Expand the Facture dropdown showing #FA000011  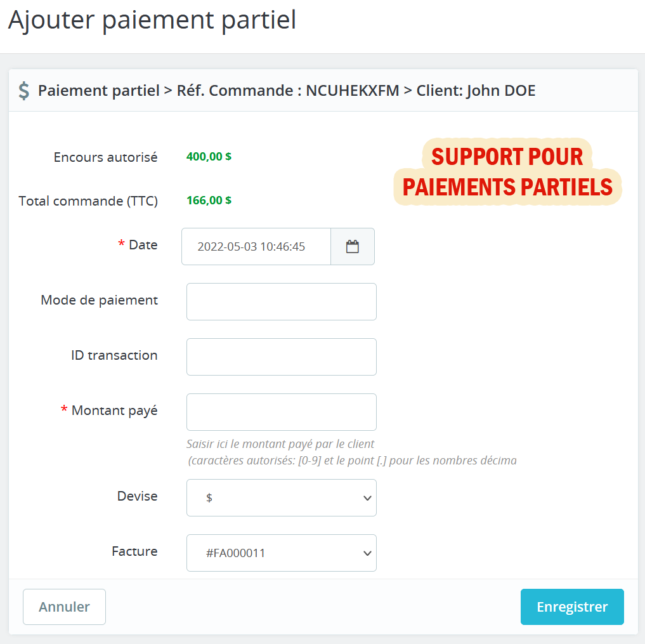281,553
